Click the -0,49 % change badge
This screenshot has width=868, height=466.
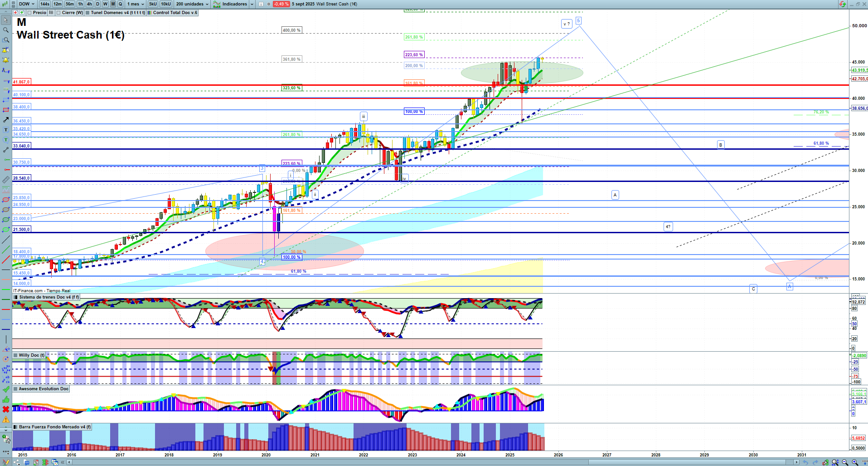click(x=281, y=4)
